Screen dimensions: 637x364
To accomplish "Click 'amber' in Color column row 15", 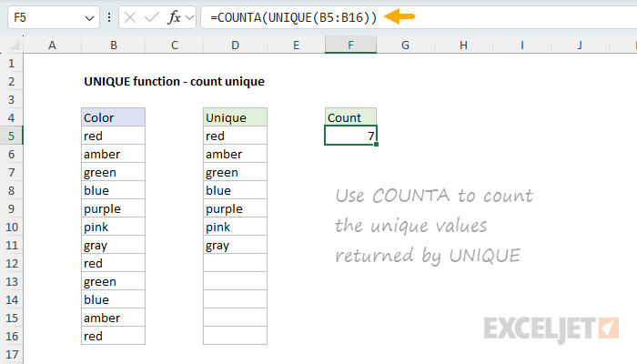I will point(114,318).
